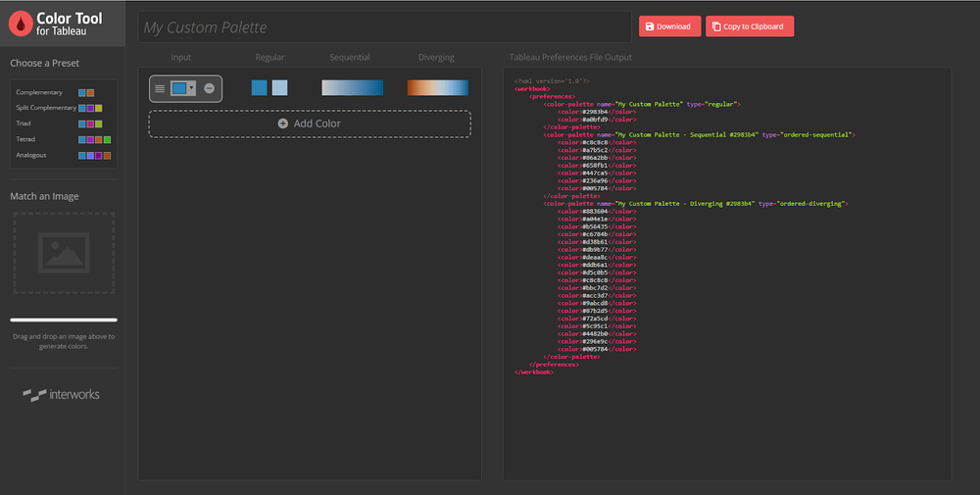Click the My Custom Palette name field

click(x=384, y=26)
